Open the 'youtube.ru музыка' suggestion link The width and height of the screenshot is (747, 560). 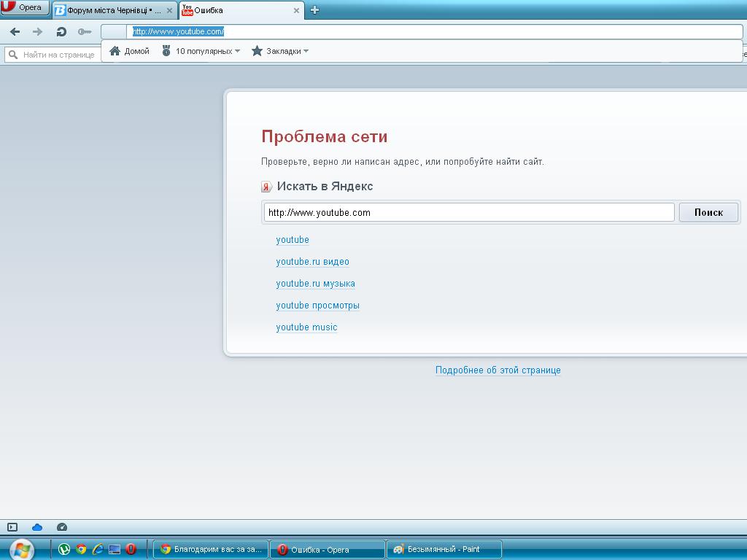click(x=315, y=284)
